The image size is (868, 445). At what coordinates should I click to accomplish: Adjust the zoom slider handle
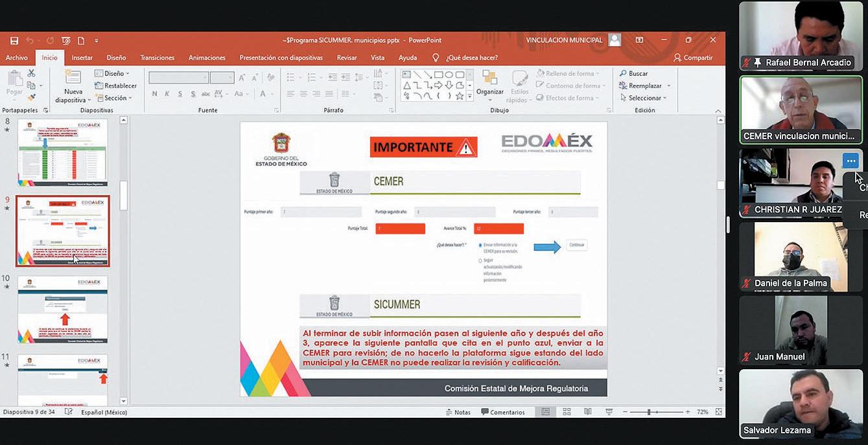pos(649,412)
